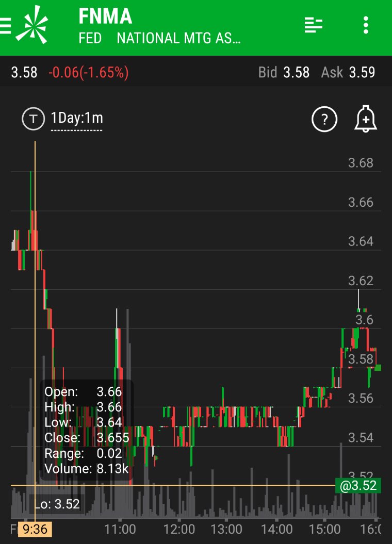Tap the chart type T icon
This screenshot has height=544, width=392.
(x=33, y=119)
